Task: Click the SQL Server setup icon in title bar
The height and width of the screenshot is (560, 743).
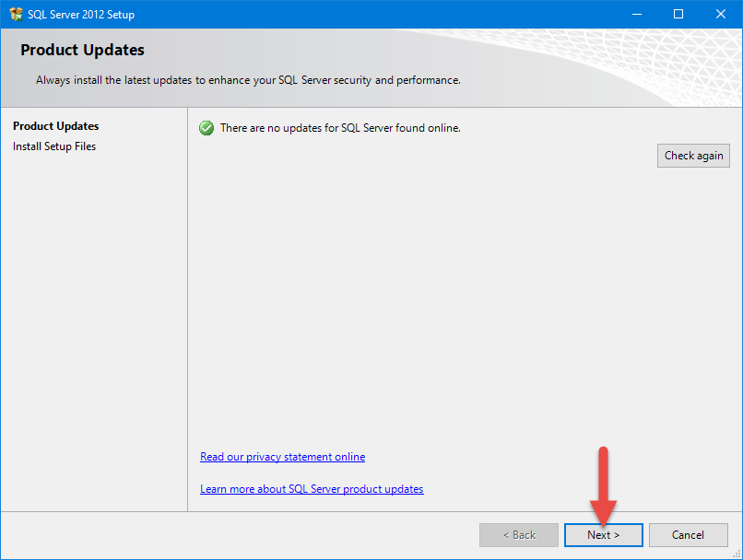Action: pyautogui.click(x=16, y=14)
